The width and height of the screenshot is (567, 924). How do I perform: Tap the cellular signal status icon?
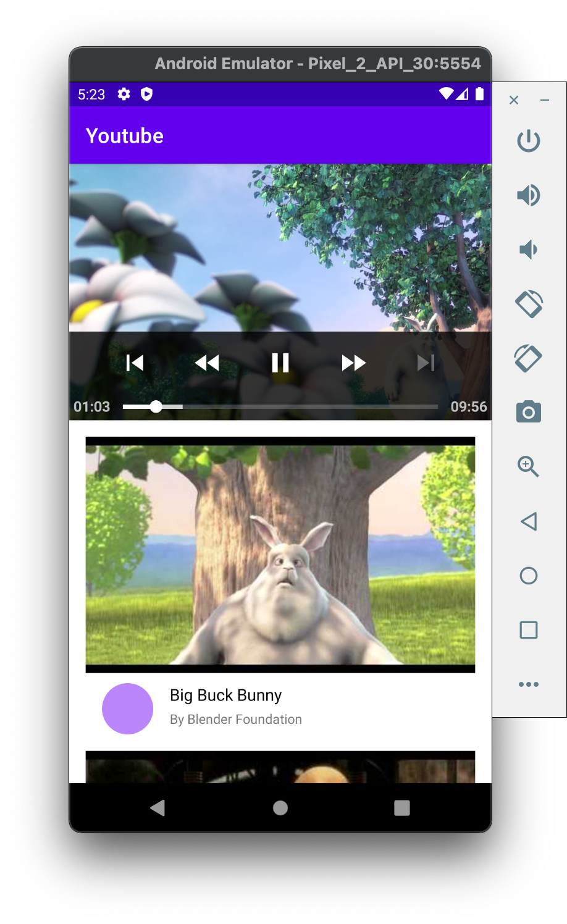coord(463,94)
